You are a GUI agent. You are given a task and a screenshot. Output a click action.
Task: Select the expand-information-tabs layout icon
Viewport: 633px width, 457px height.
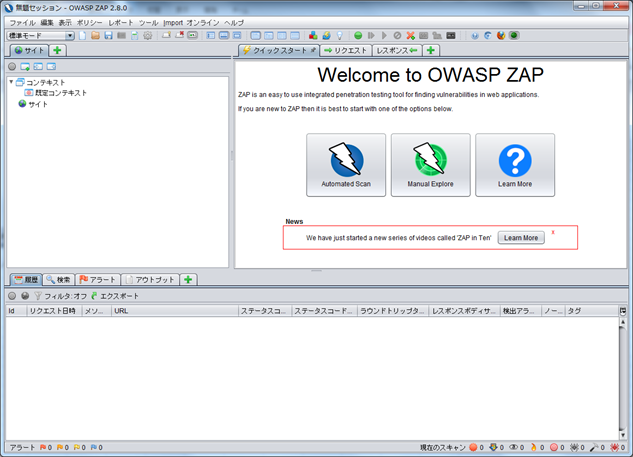coord(224,36)
